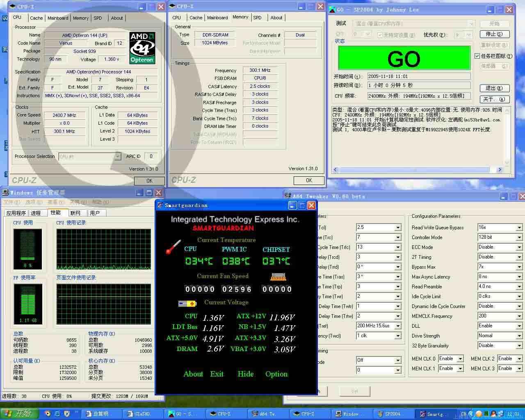The height and width of the screenshot is (420, 525).
Task: Click the CPU 频率 field in SP2004
Action: tap(419, 96)
